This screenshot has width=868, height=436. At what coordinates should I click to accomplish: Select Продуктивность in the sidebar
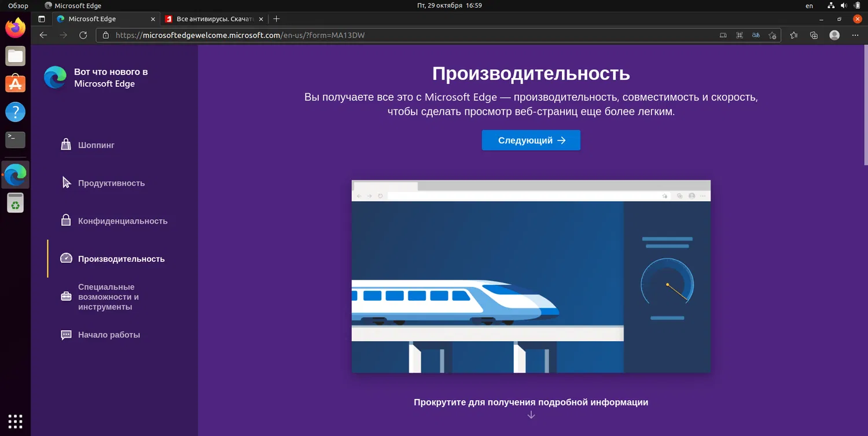point(103,183)
